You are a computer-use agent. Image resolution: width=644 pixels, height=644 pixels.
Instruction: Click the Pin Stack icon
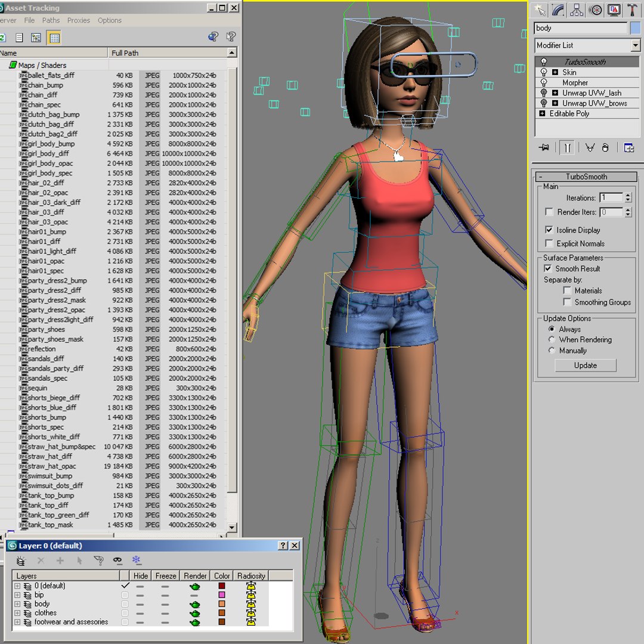[544, 147]
